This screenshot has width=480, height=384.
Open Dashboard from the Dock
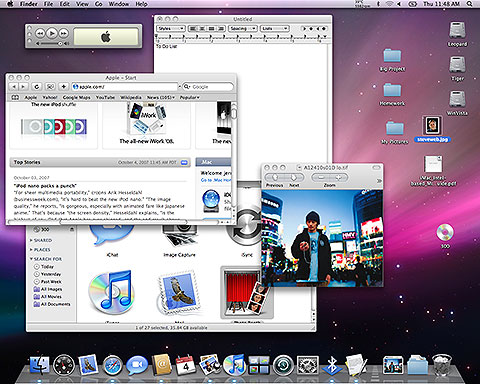(64, 365)
